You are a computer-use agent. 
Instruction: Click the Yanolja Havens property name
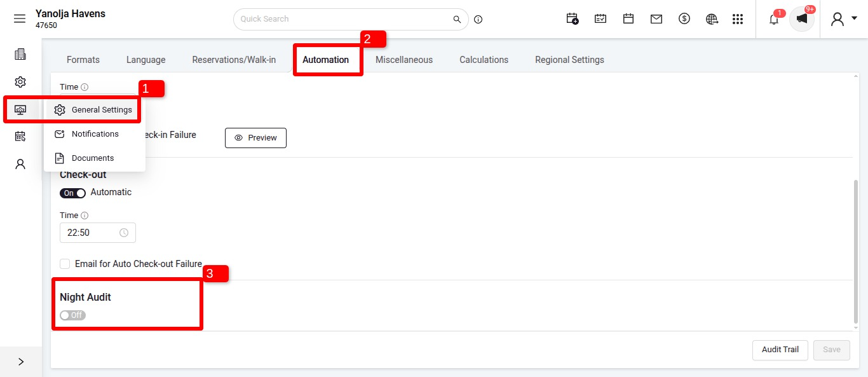click(x=71, y=14)
